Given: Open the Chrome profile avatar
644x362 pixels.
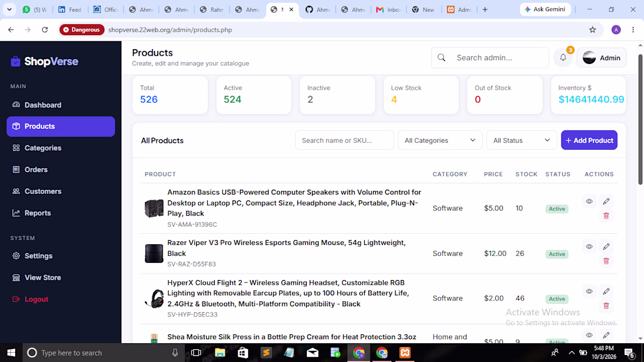Looking at the screenshot, I should tap(616, 30).
